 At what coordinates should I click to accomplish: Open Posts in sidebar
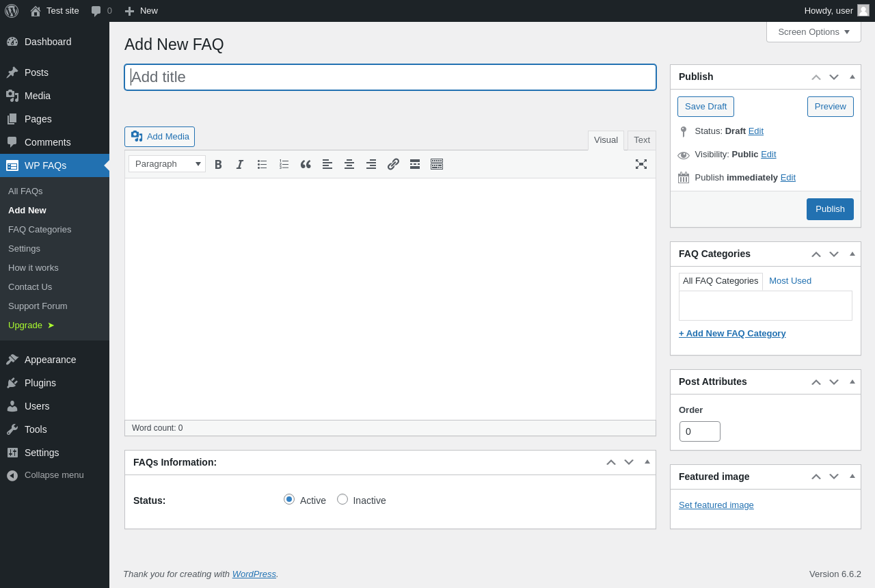(55, 72)
